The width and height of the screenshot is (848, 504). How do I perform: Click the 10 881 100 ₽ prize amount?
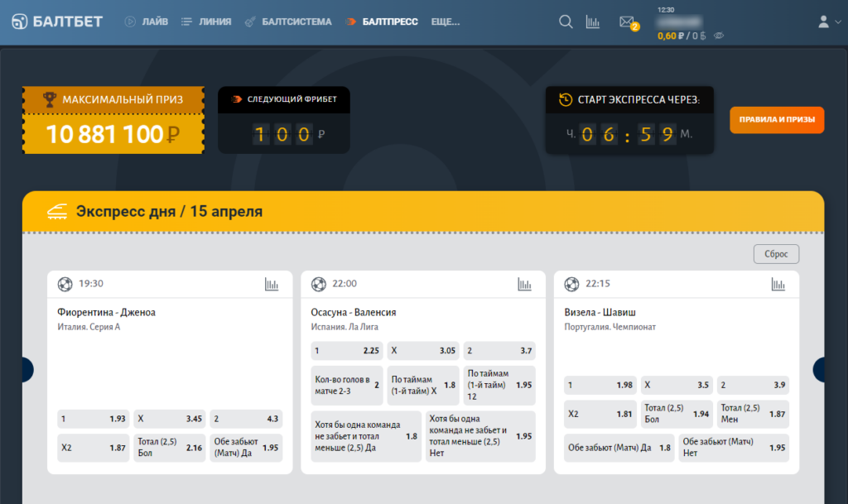(113, 134)
